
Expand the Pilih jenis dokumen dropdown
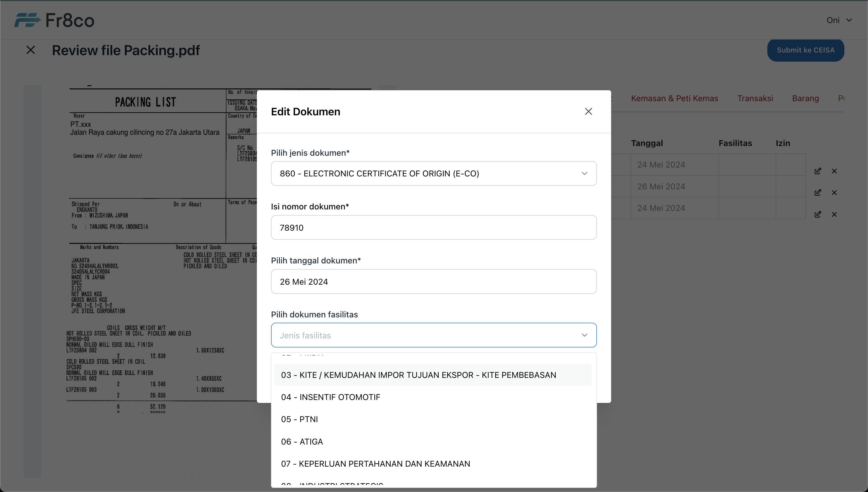pyautogui.click(x=433, y=173)
